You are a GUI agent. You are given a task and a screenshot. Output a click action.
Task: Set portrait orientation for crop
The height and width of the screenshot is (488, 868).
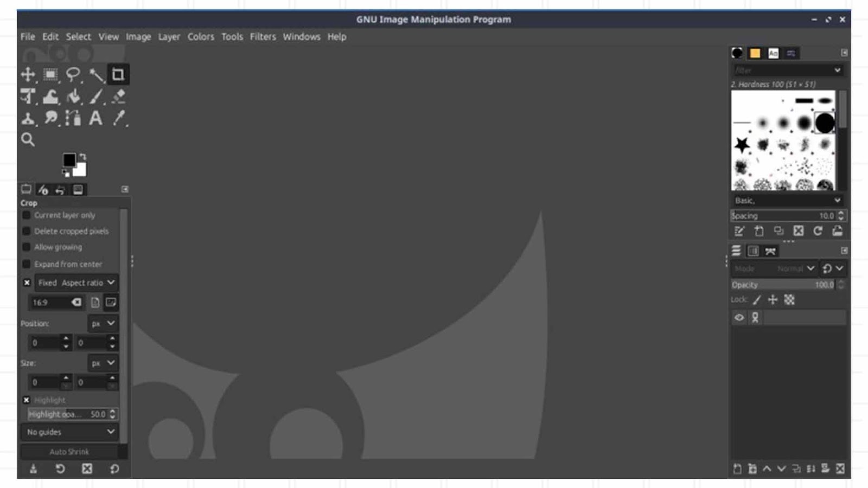click(x=95, y=303)
